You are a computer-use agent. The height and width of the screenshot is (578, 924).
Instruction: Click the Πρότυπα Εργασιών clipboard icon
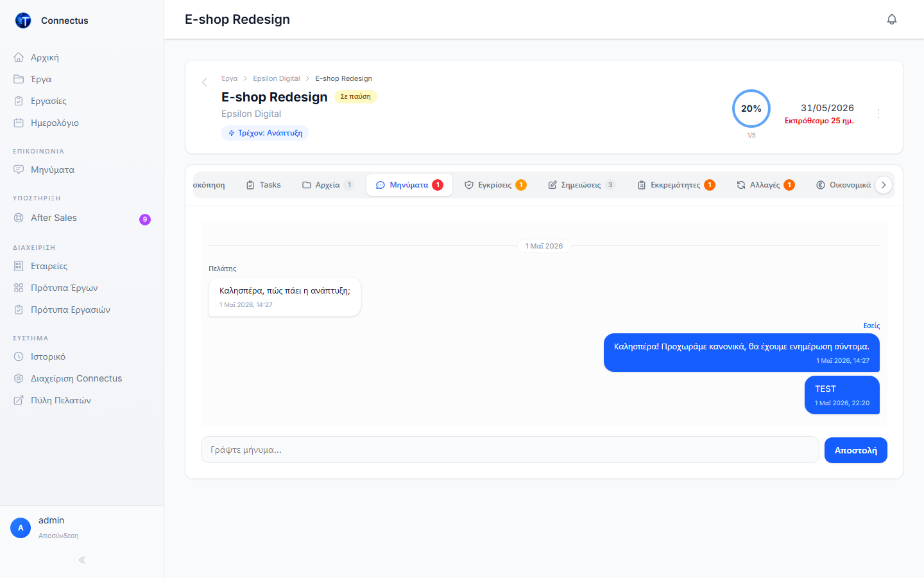[19, 310]
